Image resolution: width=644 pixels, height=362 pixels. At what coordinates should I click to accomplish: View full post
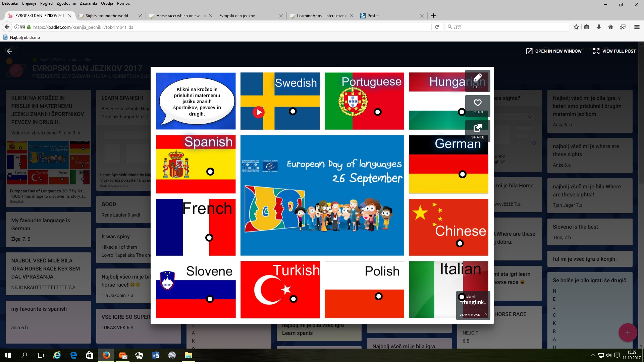(x=614, y=51)
